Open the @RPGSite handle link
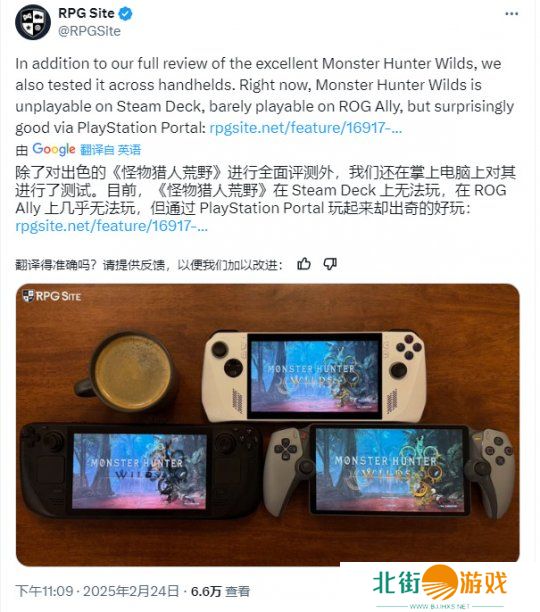Screen dimensions: 540x612 pos(89,31)
